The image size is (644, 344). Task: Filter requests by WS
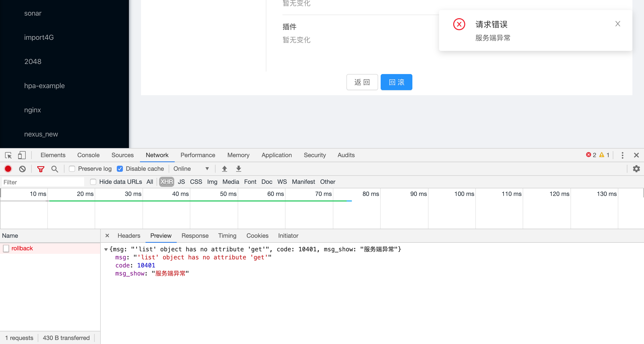pyautogui.click(x=282, y=182)
